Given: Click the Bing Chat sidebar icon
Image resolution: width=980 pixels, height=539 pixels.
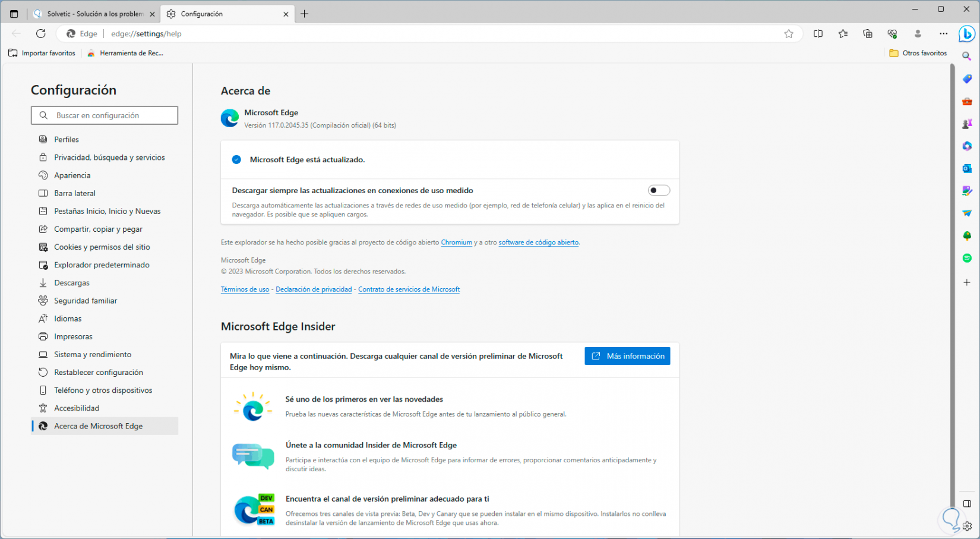Looking at the screenshot, I should pos(966,34).
